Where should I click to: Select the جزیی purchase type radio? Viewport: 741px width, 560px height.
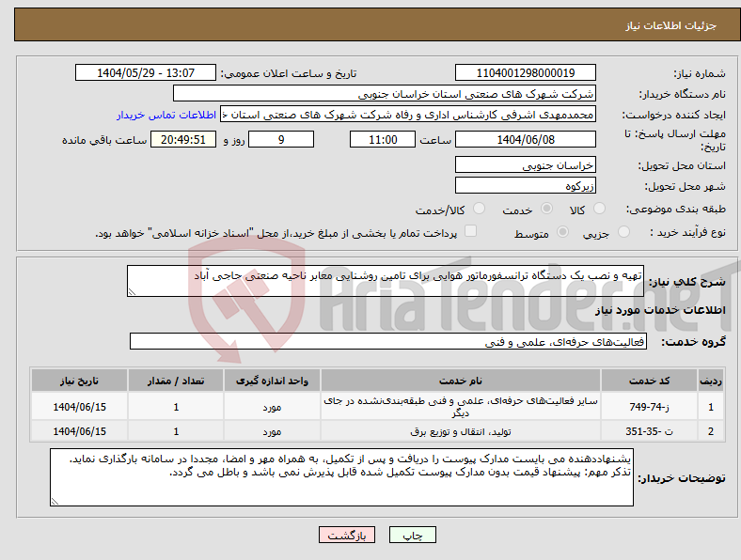click(623, 232)
